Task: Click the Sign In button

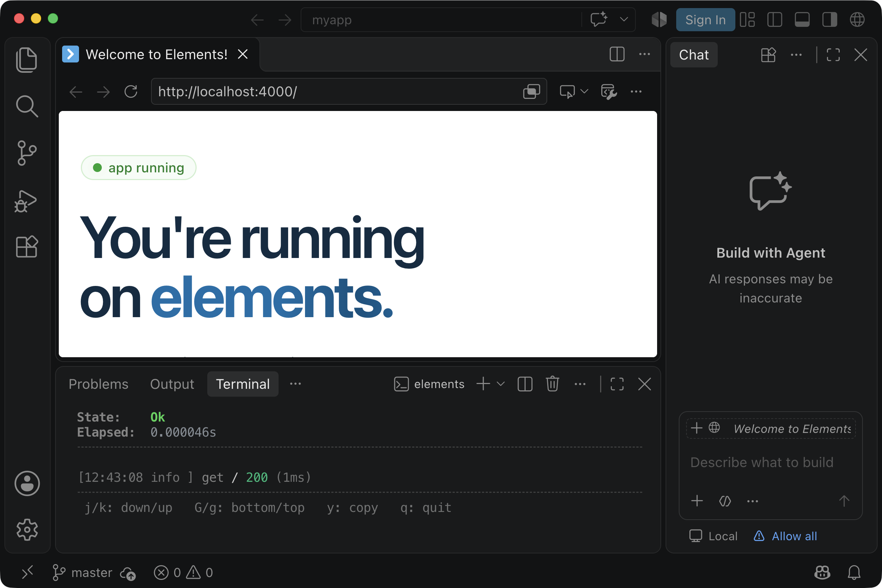Action: (x=705, y=19)
